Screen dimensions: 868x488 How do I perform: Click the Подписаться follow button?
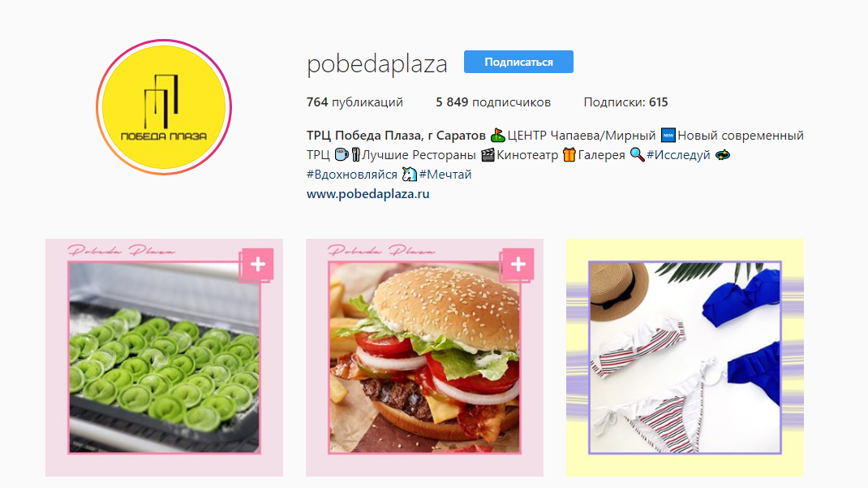coord(518,62)
